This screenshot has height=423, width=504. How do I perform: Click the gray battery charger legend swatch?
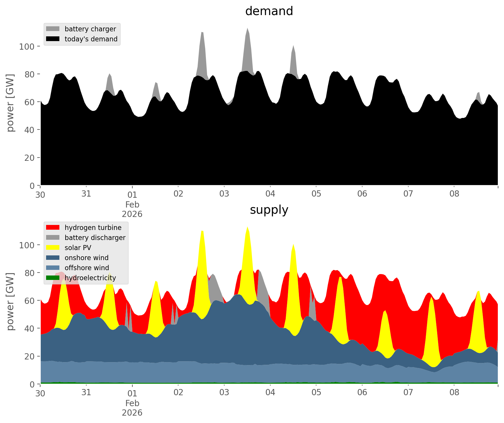[x=53, y=29]
